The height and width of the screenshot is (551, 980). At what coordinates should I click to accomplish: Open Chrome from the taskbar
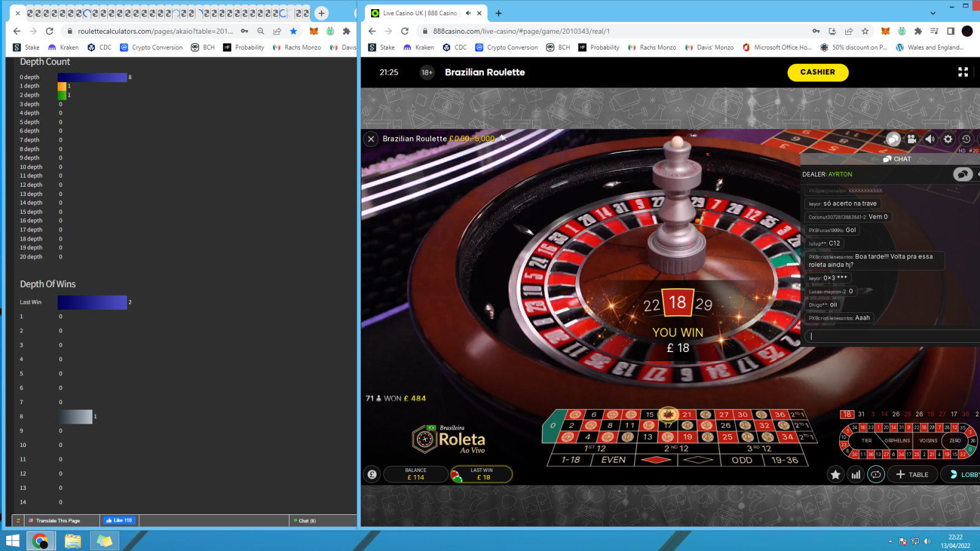(40, 541)
